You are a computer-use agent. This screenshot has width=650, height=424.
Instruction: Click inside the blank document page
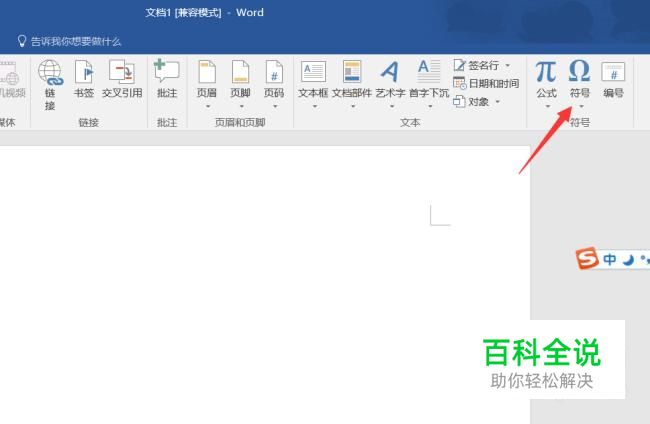[x=264, y=284]
